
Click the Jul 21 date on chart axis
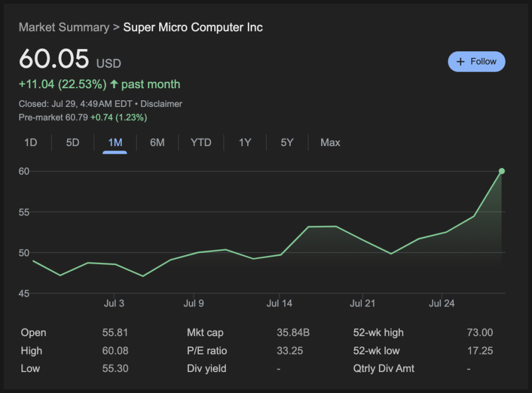362,304
